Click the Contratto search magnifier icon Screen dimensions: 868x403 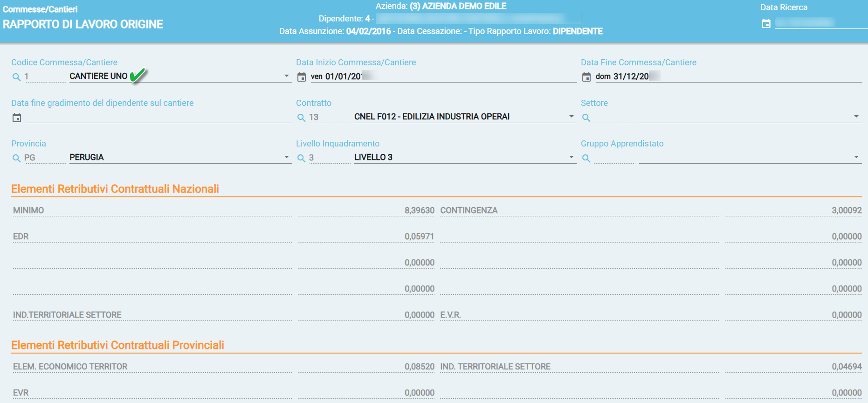(301, 118)
